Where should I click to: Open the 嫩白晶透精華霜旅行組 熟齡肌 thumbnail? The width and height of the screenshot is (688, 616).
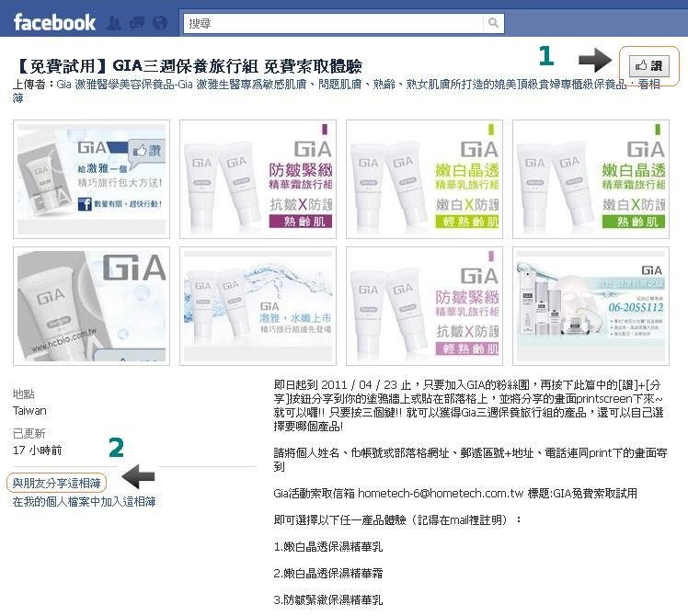coord(591,179)
